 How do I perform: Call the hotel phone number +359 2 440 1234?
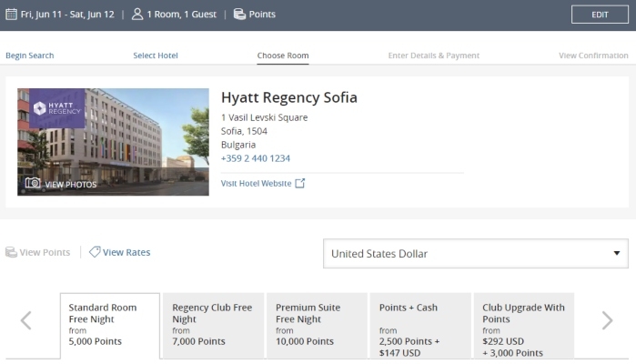coord(256,158)
